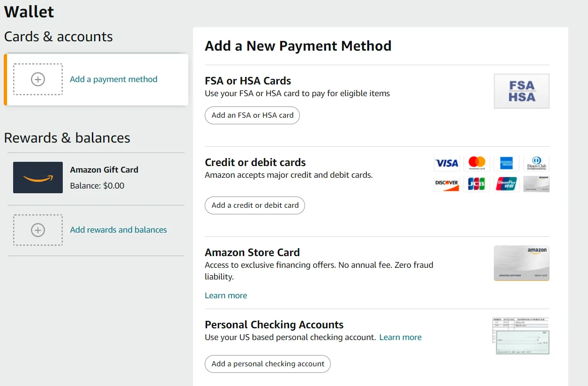Click the plus icon for rewards and balances
This screenshot has width=588, height=386.
(x=38, y=230)
